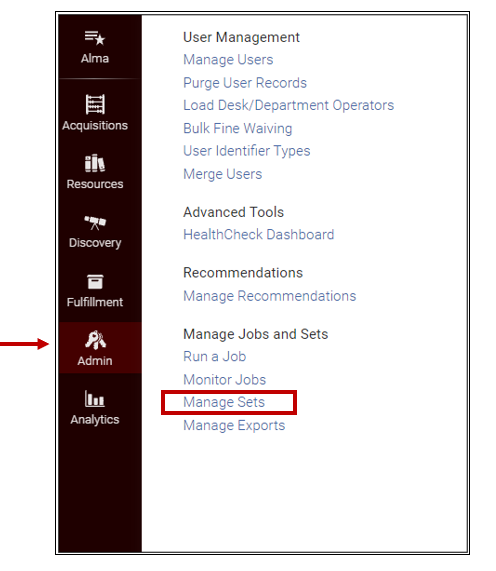Open the Merge Users link

[x=223, y=174]
